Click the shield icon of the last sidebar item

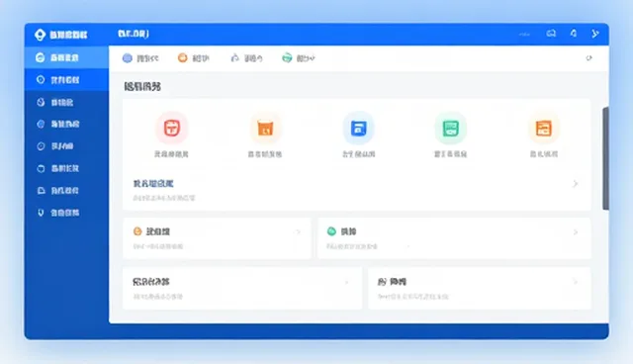pyautogui.click(x=41, y=213)
